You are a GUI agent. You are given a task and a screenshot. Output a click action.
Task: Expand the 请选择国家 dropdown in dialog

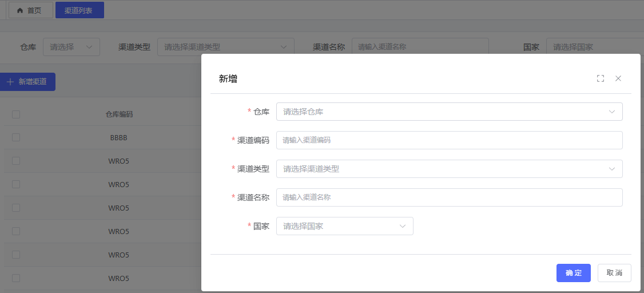tap(337, 226)
